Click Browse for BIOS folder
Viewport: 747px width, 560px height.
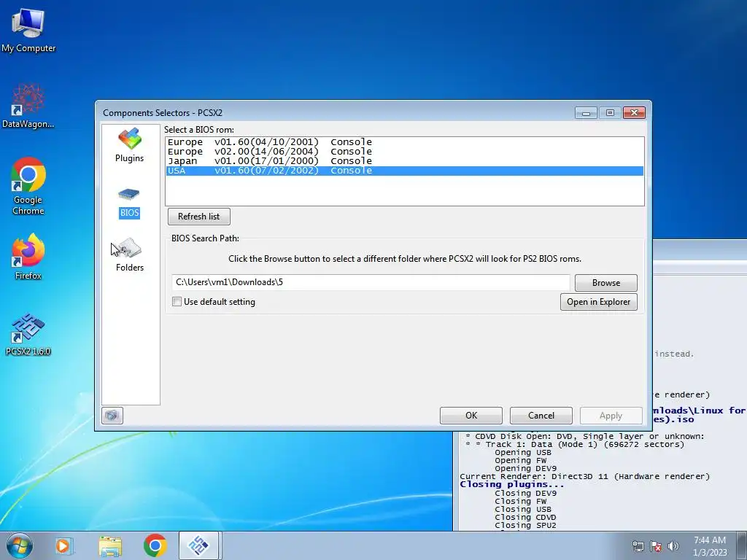(606, 282)
